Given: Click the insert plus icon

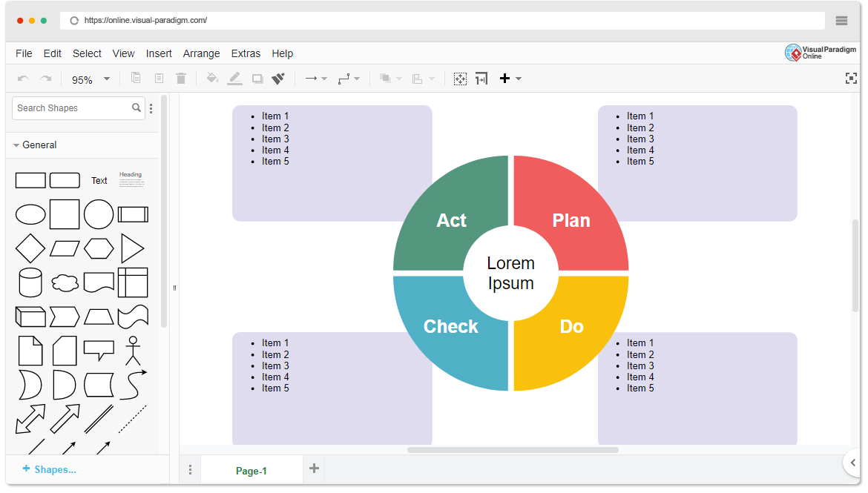Looking at the screenshot, I should (x=504, y=79).
